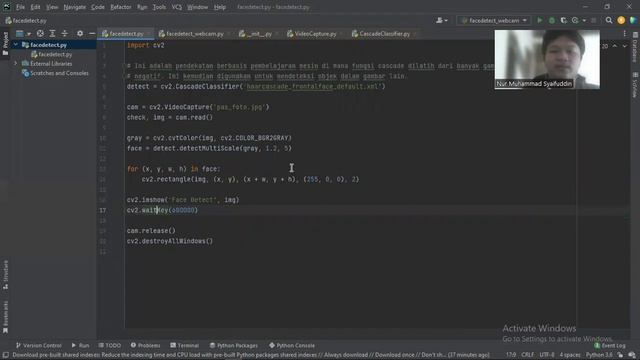
Task: Open the Help menu
Action: (x=220, y=7)
